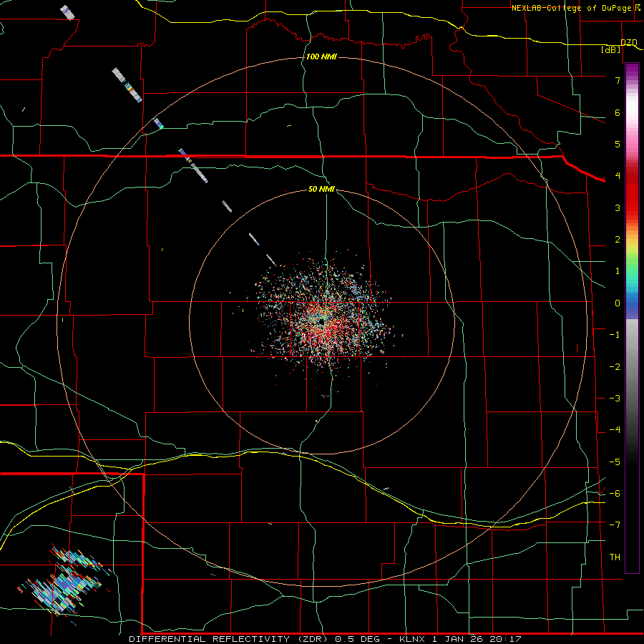This screenshot has width=644, height=644.
Task: Select the 7 value on the dB scale
Action: click(618, 80)
